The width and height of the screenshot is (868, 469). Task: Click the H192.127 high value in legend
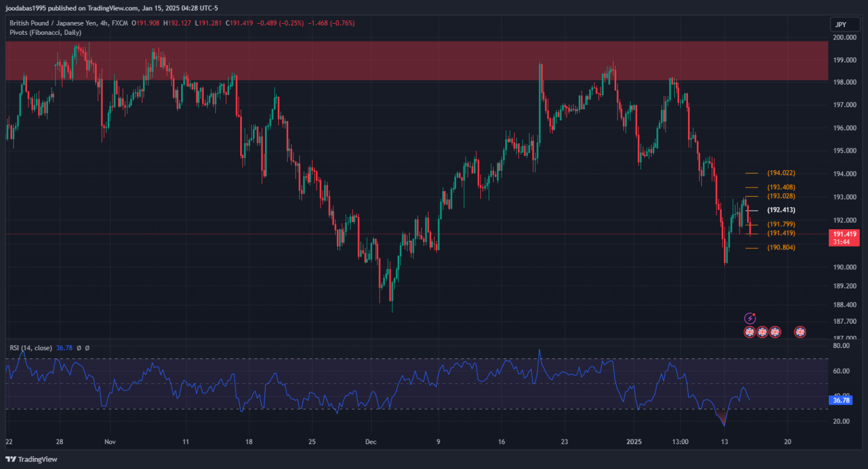178,23
